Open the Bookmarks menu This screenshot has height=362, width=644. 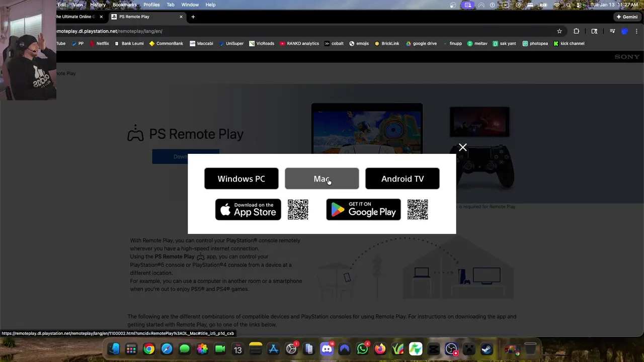coord(124,5)
